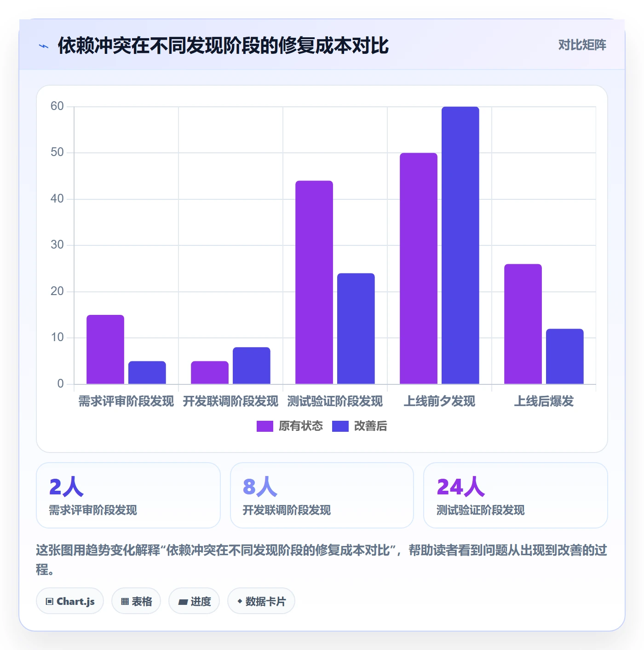Open the 8人 开发联调阶段发现 card
The height and width of the screenshot is (650, 644).
(x=322, y=495)
